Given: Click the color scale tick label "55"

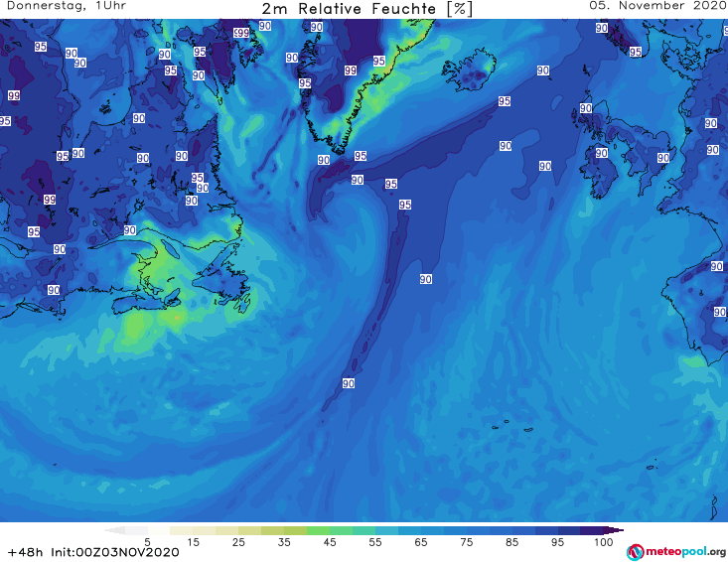Looking at the screenshot, I should pos(375,542).
